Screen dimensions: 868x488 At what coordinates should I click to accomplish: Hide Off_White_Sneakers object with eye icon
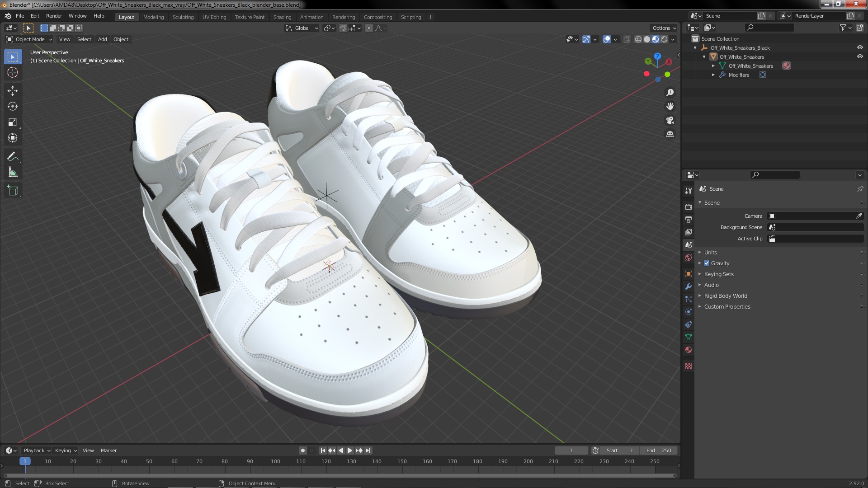(x=860, y=56)
